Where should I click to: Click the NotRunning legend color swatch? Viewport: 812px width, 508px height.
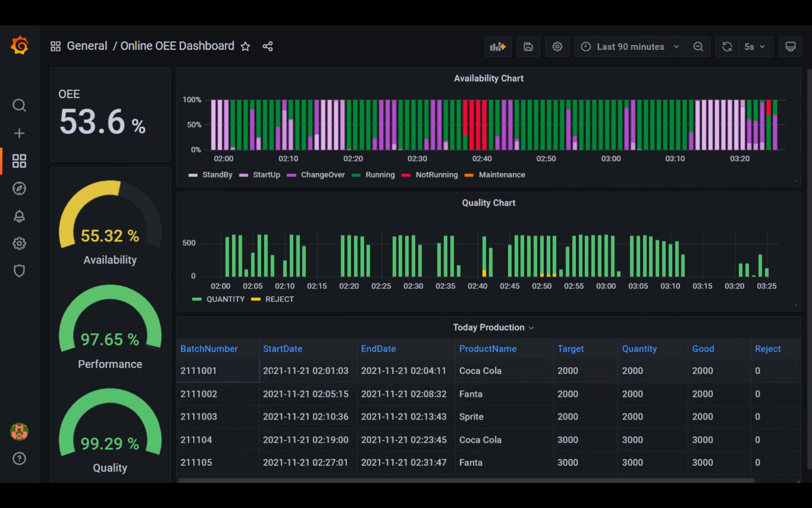tap(406, 175)
